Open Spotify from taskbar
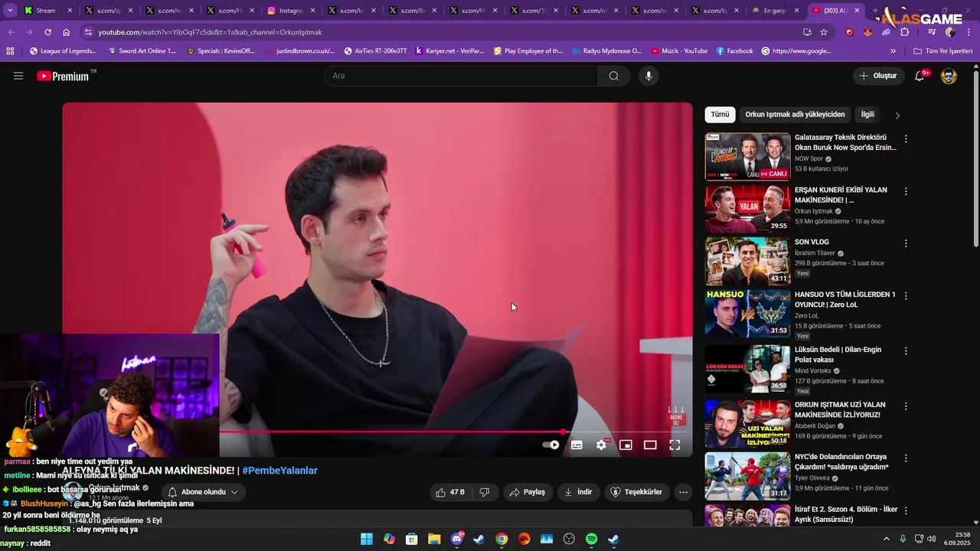The height and width of the screenshot is (551, 980). pos(591,539)
